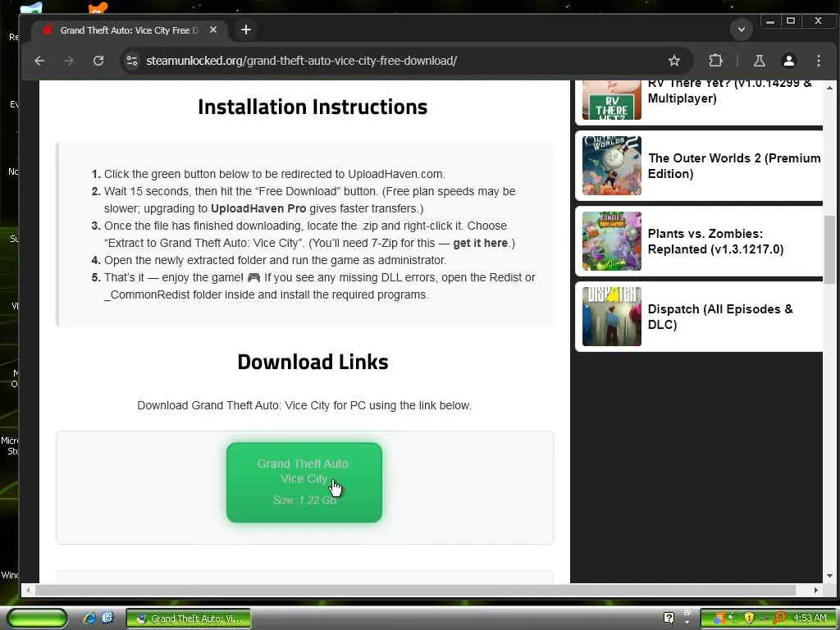Click the second quick launch icon
The height and width of the screenshot is (630, 840).
107,618
